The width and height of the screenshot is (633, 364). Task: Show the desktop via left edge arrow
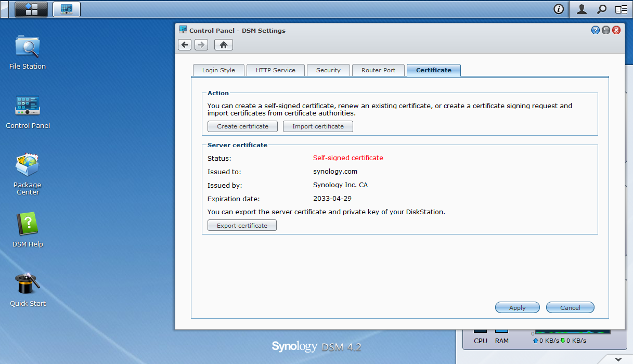[4, 9]
